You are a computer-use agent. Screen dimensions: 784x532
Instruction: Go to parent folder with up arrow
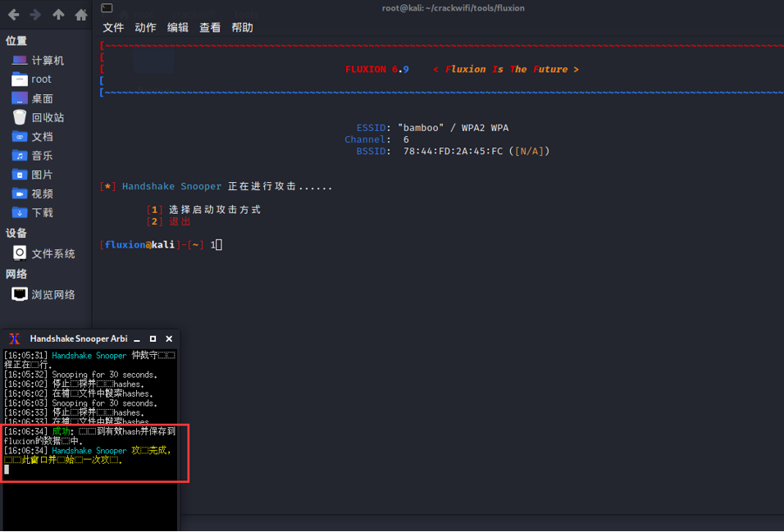point(58,15)
